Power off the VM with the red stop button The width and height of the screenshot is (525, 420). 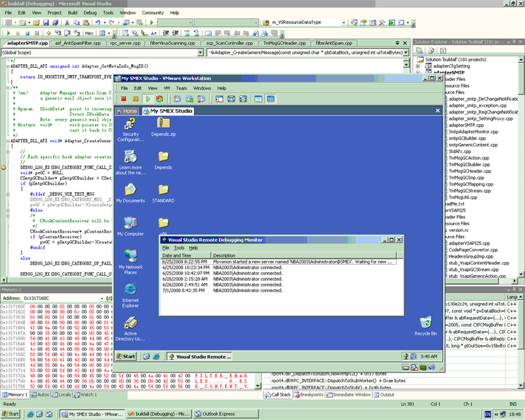tap(124, 99)
